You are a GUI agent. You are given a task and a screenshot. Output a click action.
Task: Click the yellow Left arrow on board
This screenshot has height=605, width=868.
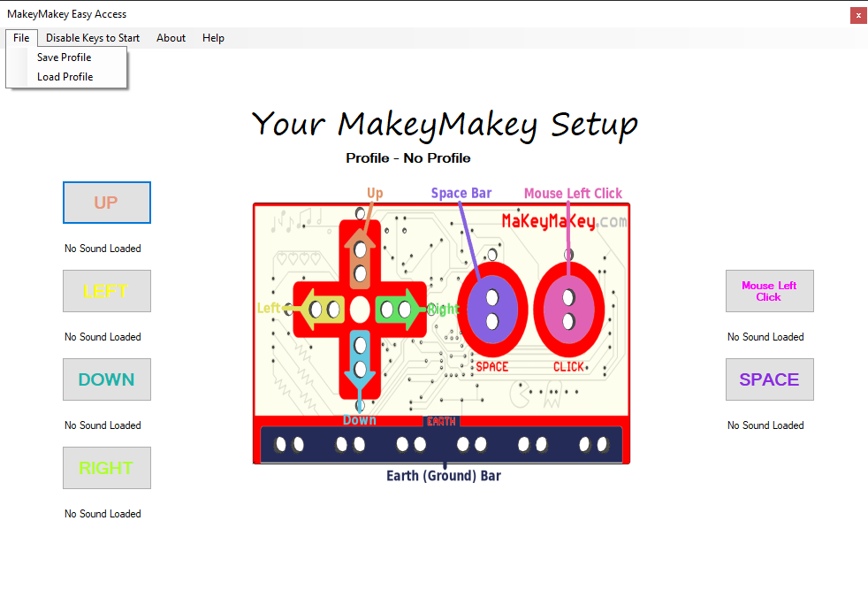click(x=323, y=310)
